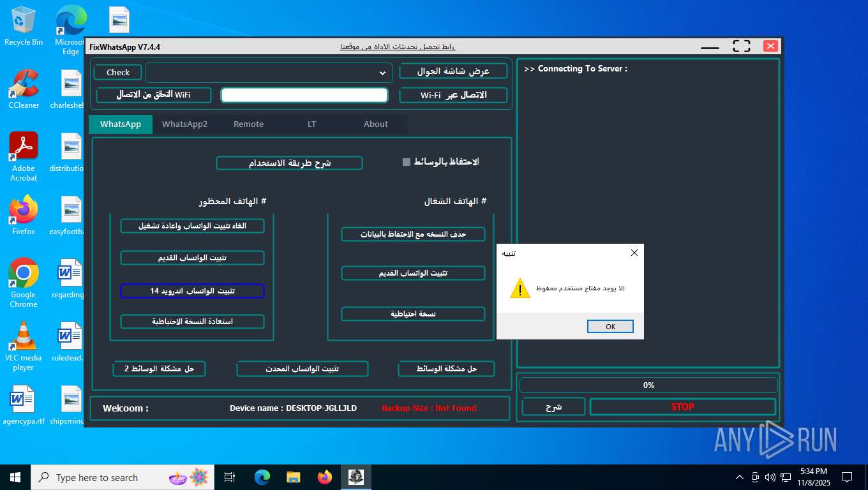The width and height of the screenshot is (868, 490).
Task: Click OK in the alert dialog
Action: pyautogui.click(x=610, y=327)
